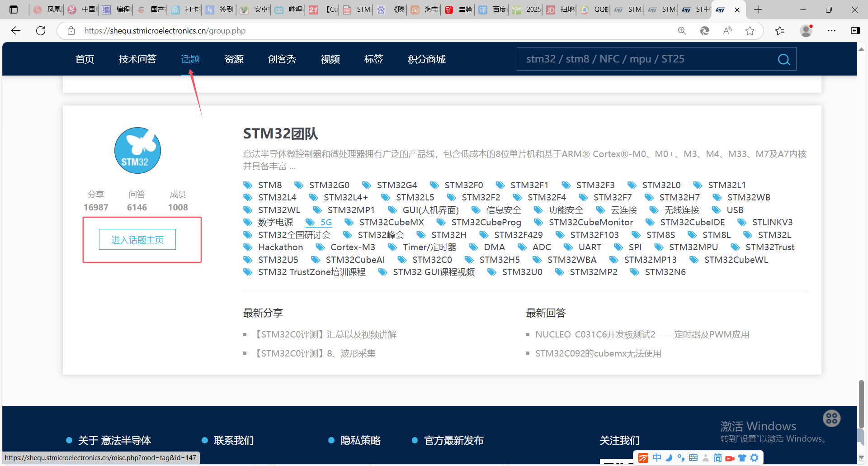868x466 pixels.
Task: Open the STM32WBA tag link
Action: (x=572, y=260)
